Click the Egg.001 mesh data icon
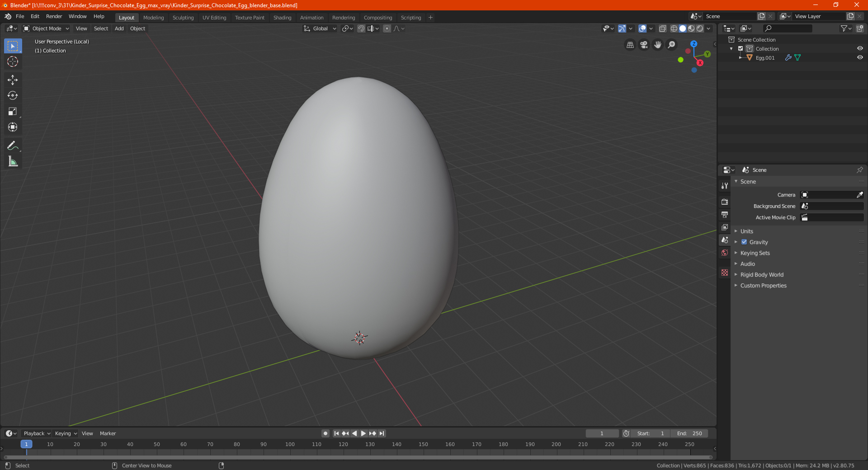Screen dimensions: 868x470 (x=797, y=57)
